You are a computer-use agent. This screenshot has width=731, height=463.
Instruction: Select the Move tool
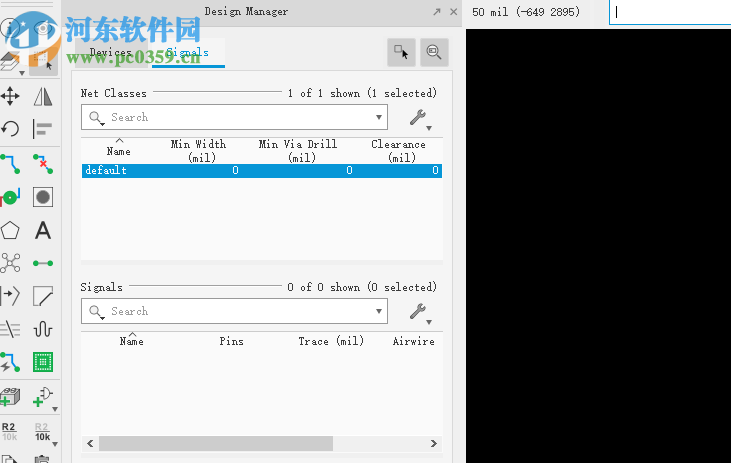(x=10, y=97)
